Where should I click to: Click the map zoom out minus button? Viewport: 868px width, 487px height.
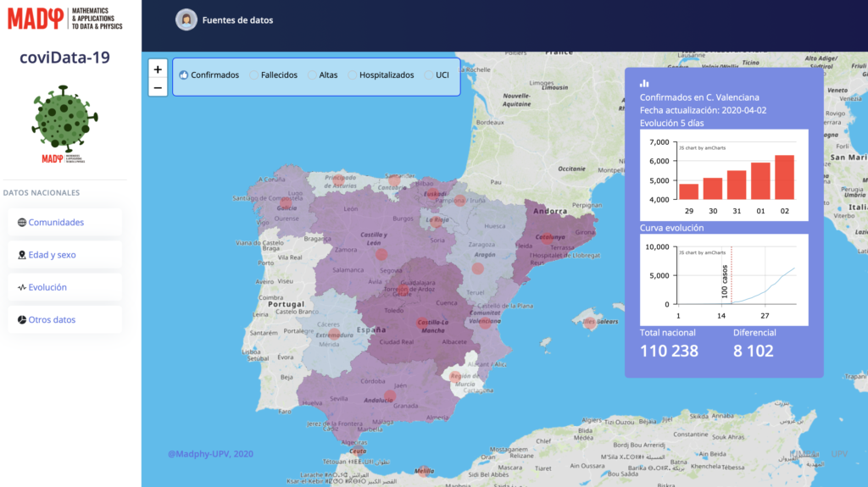(x=158, y=87)
